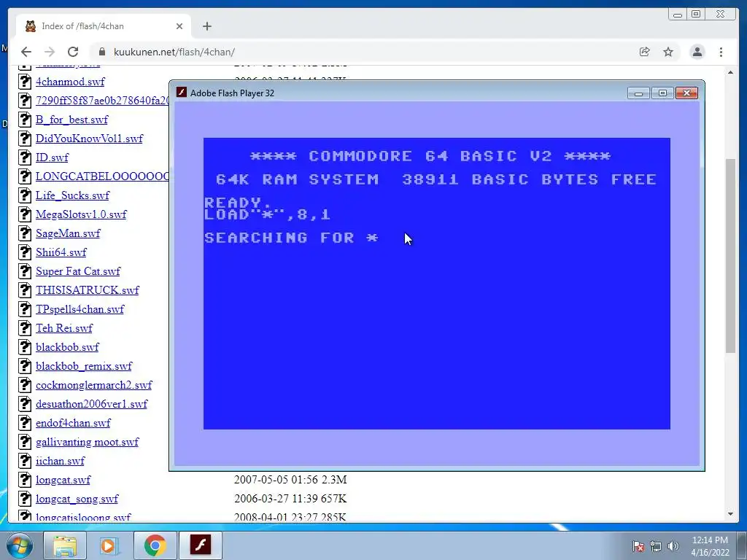Select the Index of /flash/4chan tab
The image size is (747, 560).
(x=104, y=26)
